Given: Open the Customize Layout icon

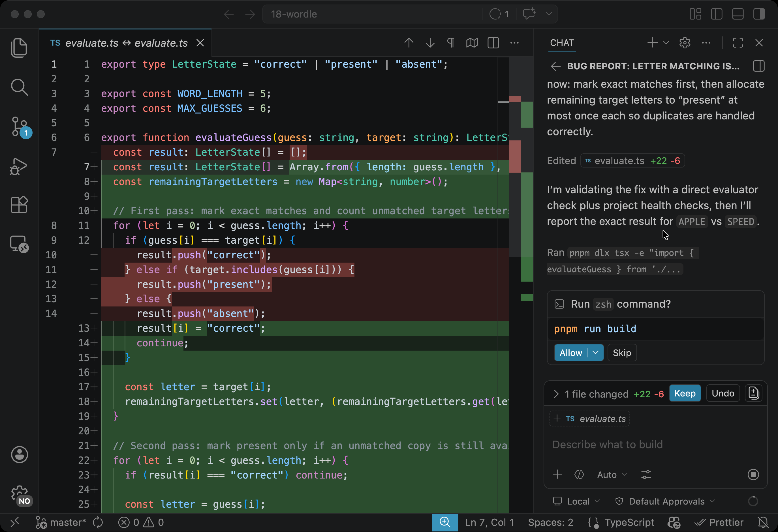Looking at the screenshot, I should [696, 14].
